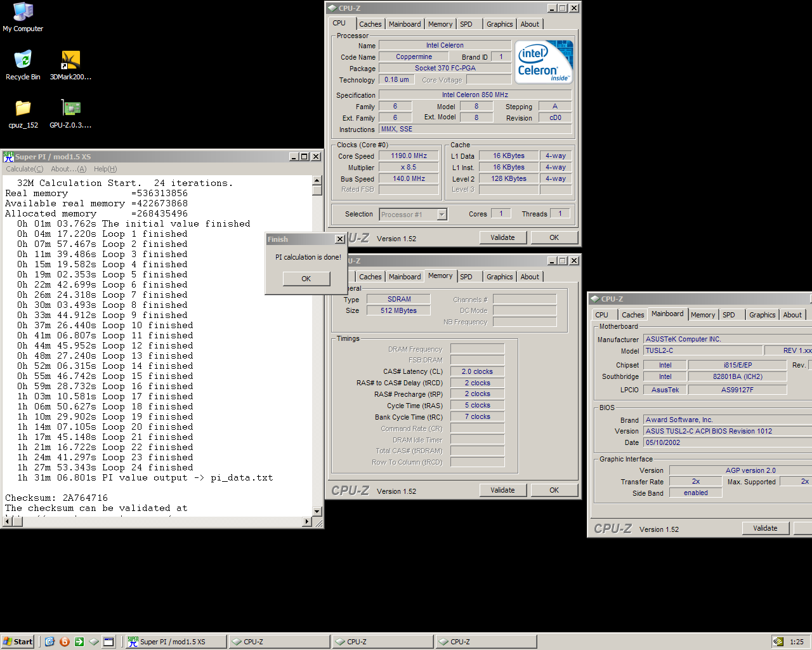812x650 pixels.
Task: Select Graphics tab in CPU-Z memory timings window
Action: [500, 277]
